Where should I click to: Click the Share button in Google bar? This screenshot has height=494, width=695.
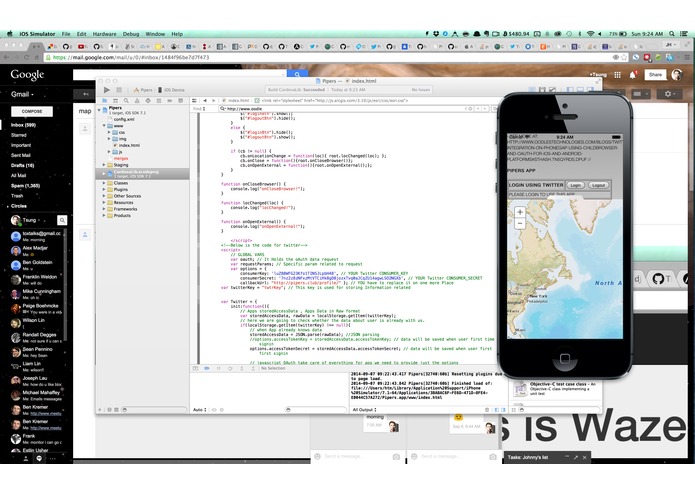coord(656,75)
